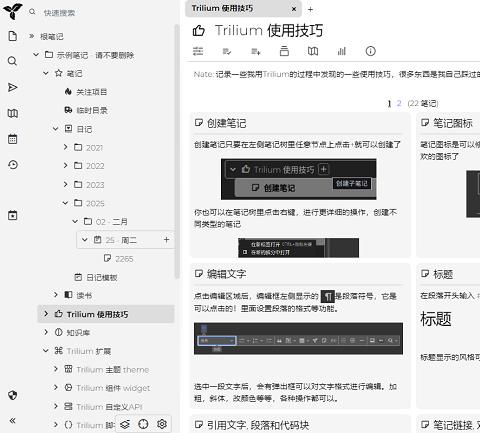Expand the 知识库 tree node
This screenshot has width=480, height=433.
tap(46, 332)
